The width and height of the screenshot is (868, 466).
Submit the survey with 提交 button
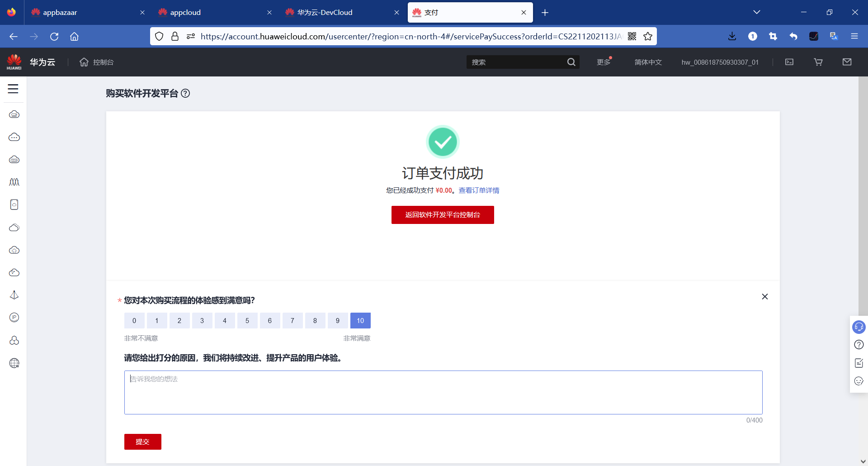143,442
